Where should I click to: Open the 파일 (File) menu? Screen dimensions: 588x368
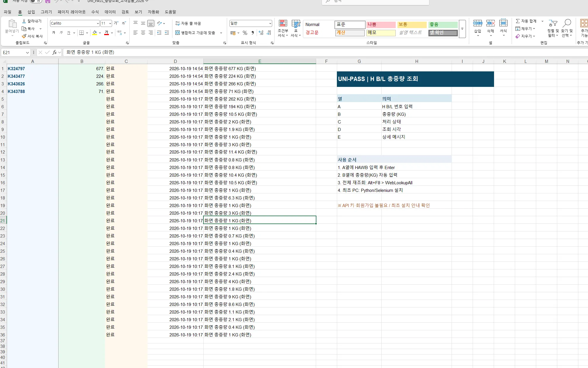click(8, 12)
